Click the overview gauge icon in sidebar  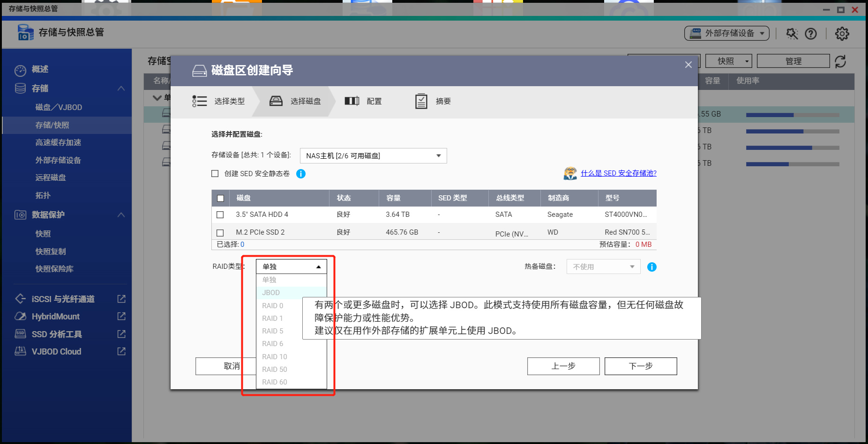(x=20, y=70)
